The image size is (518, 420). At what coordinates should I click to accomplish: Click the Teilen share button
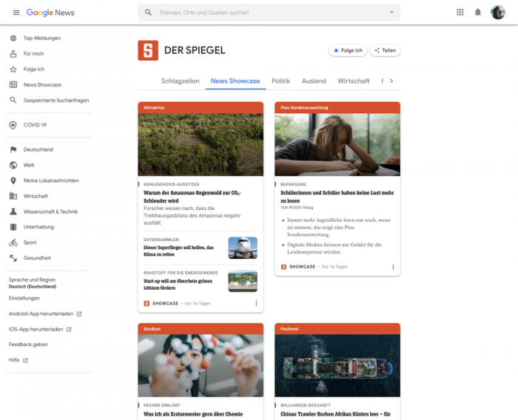pyautogui.click(x=385, y=50)
